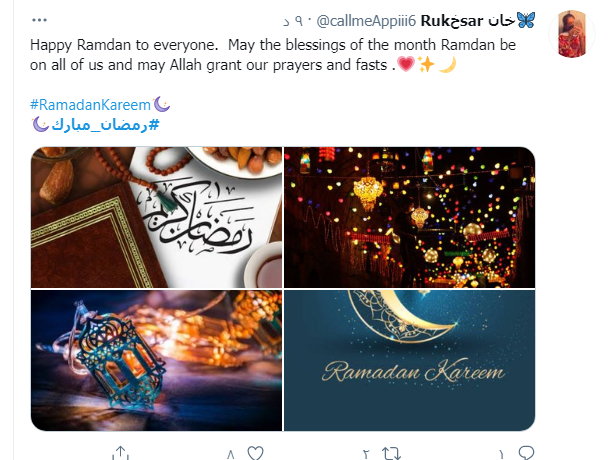This screenshot has height=460, width=612.
Task: Open the @callmeAppiii6 handle link
Action: (366, 21)
